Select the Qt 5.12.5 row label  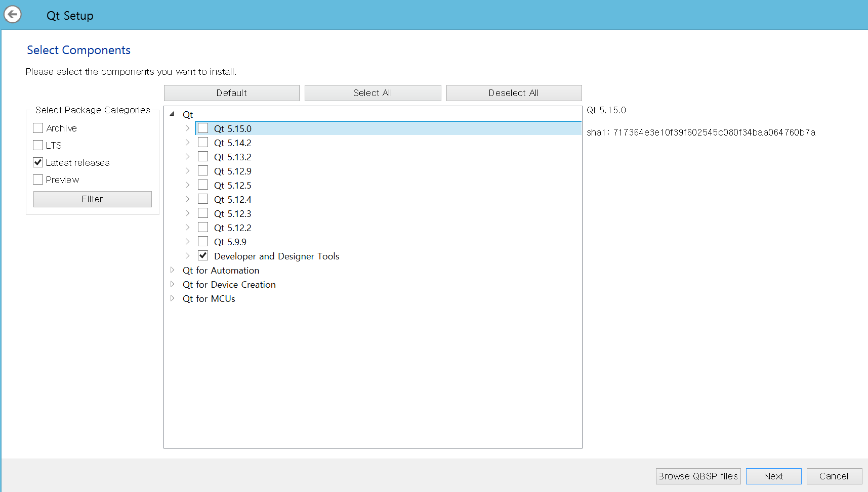(x=233, y=186)
